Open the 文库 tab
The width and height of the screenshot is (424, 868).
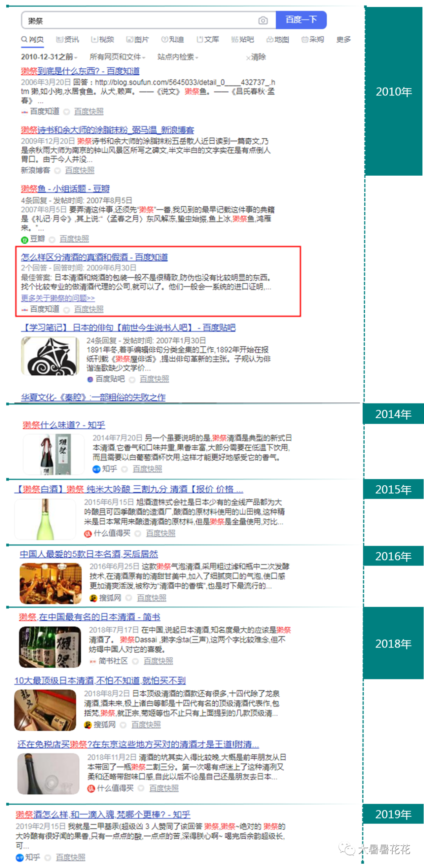pyautogui.click(x=208, y=39)
